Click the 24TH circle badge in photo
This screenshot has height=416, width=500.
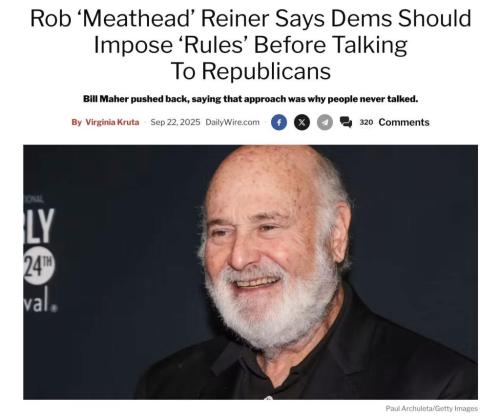pos(38,266)
